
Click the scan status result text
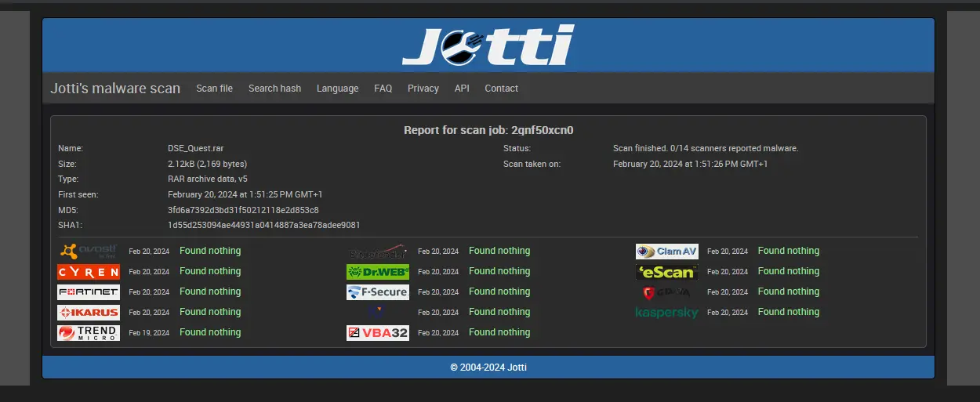[706, 148]
